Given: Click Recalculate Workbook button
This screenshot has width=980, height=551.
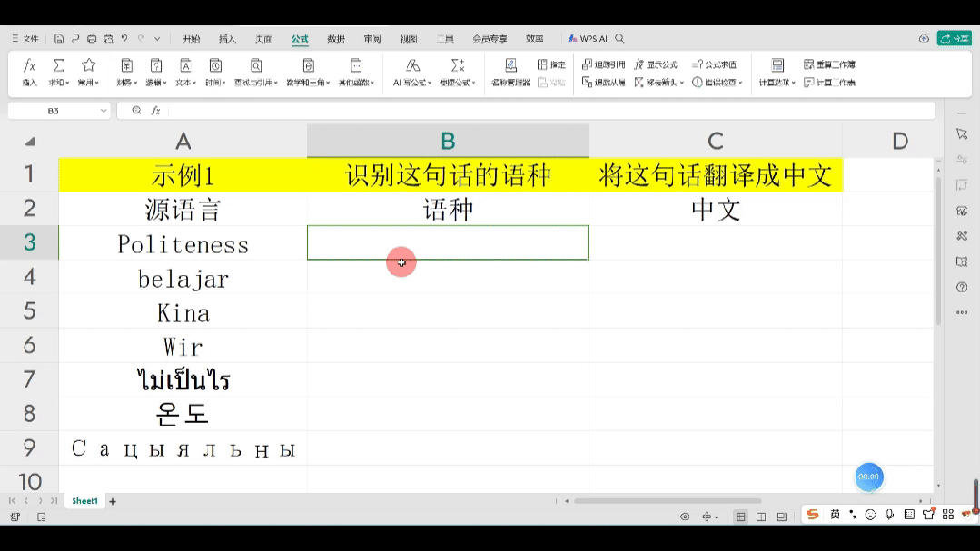Looking at the screenshot, I should pyautogui.click(x=829, y=64).
